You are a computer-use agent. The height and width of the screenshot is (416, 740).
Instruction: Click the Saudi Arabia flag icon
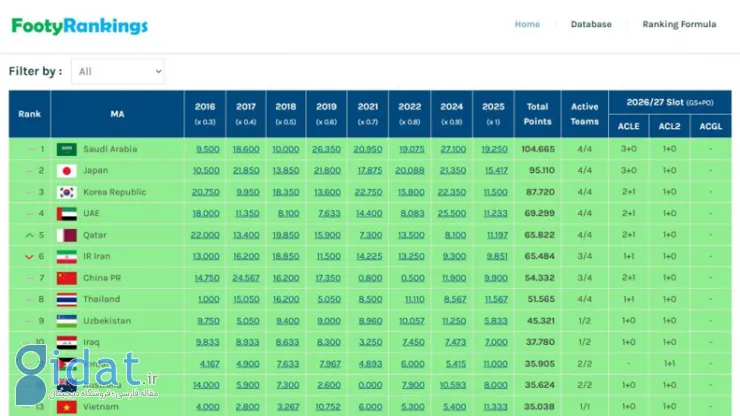(67, 149)
